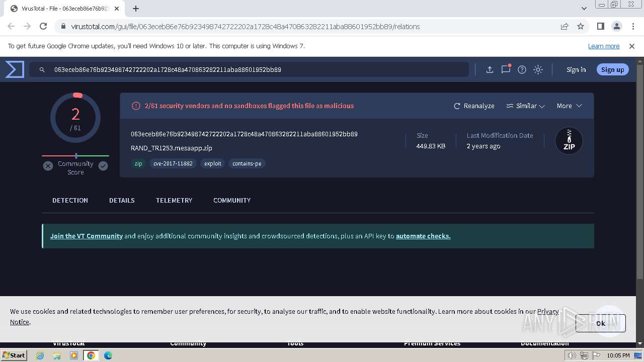Open the Learn more update link
Screen dimensions: 644x362
(x=604, y=46)
